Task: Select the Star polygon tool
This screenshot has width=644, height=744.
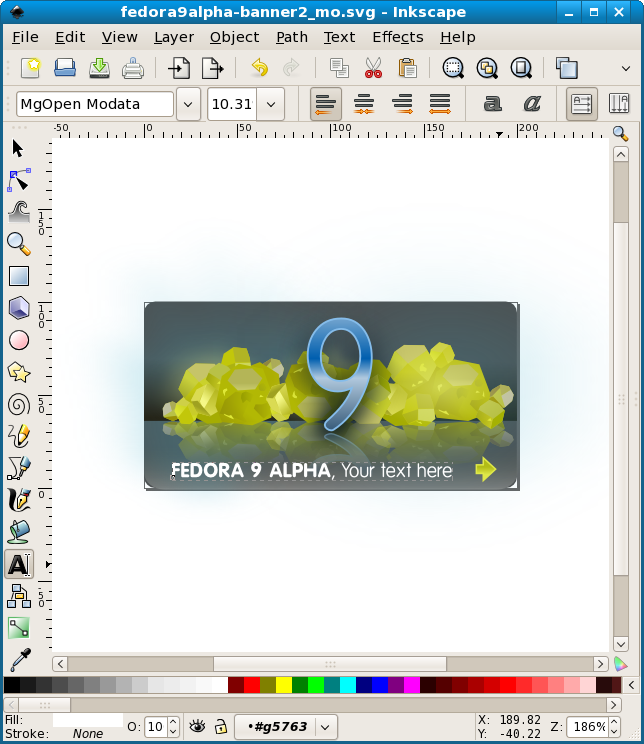Action: pos(19,372)
